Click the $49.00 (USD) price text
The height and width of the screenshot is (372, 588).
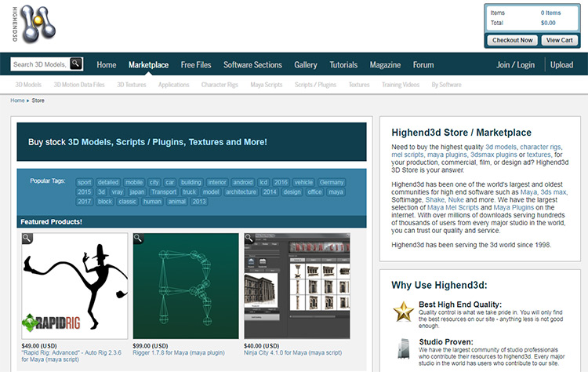pos(39,346)
